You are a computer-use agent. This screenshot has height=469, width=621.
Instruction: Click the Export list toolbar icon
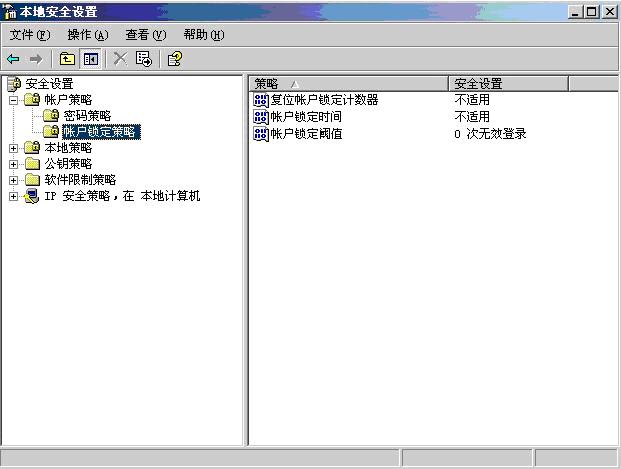[143, 59]
